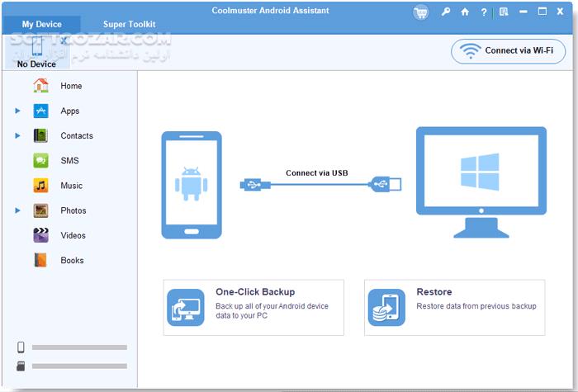Click the One-Click Backup icon
The width and height of the screenshot is (578, 392).
pos(186,308)
